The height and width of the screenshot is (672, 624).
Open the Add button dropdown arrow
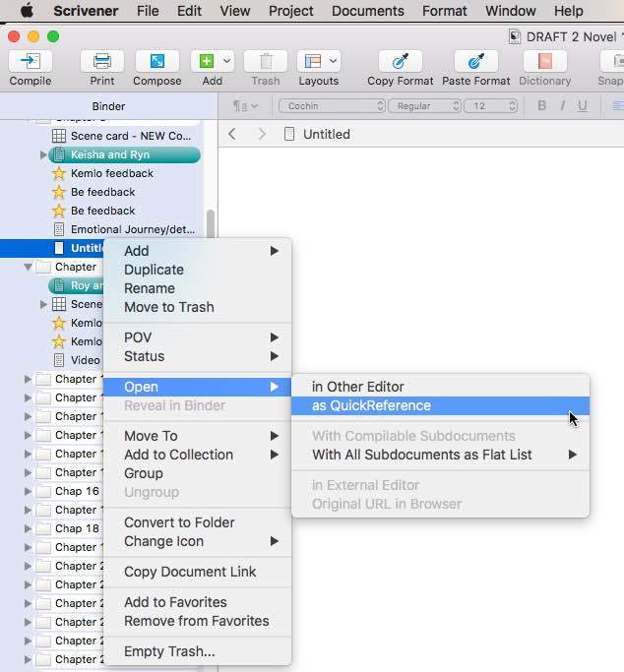227,61
